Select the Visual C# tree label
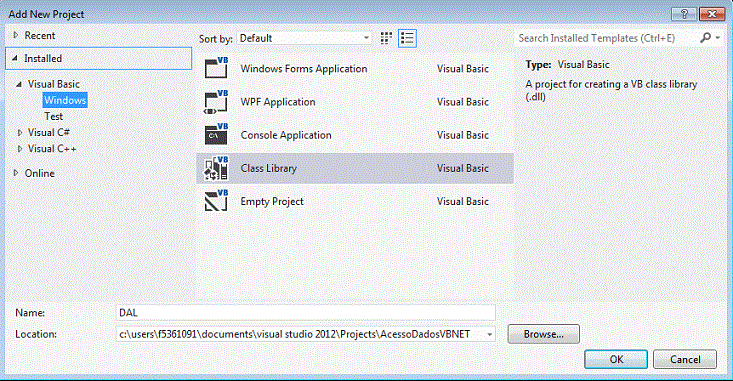 [49, 133]
